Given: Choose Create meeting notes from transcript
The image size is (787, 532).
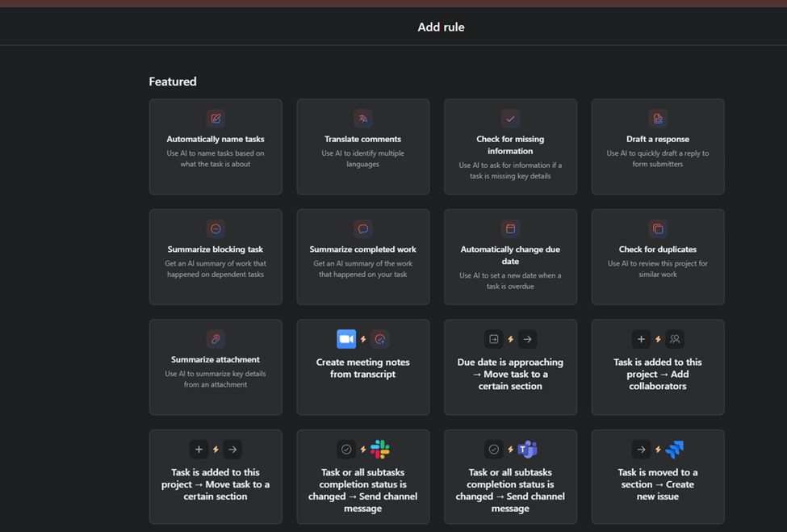Looking at the screenshot, I should tap(363, 368).
